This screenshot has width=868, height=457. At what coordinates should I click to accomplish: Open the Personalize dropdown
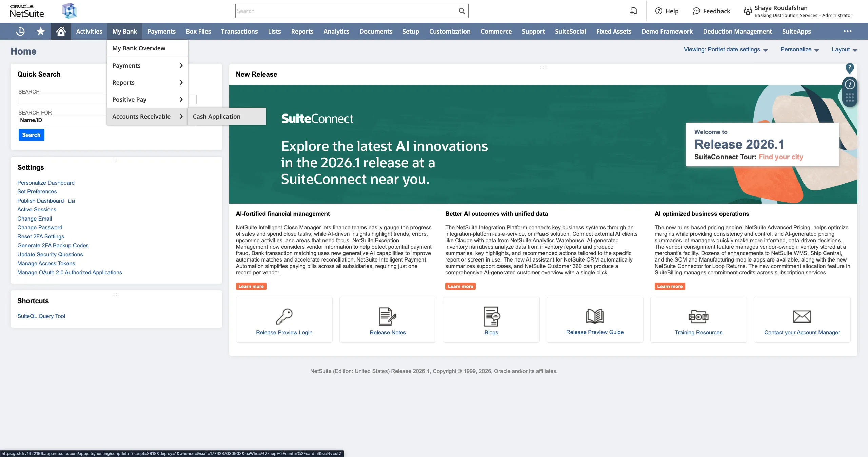pyautogui.click(x=800, y=49)
